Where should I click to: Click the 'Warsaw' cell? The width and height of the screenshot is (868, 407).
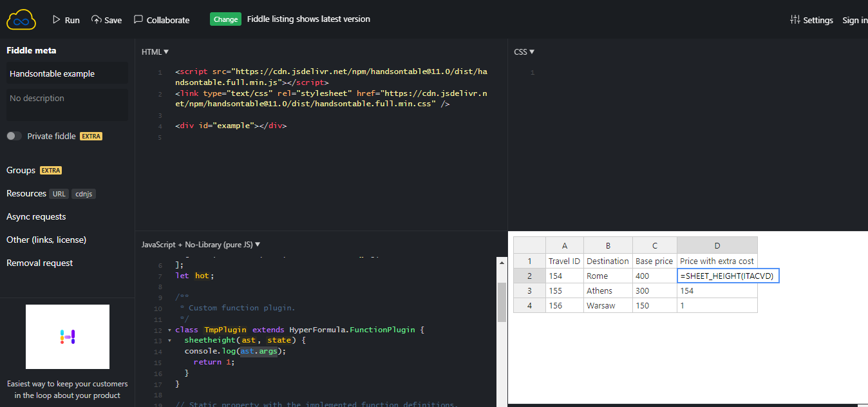(x=608, y=305)
